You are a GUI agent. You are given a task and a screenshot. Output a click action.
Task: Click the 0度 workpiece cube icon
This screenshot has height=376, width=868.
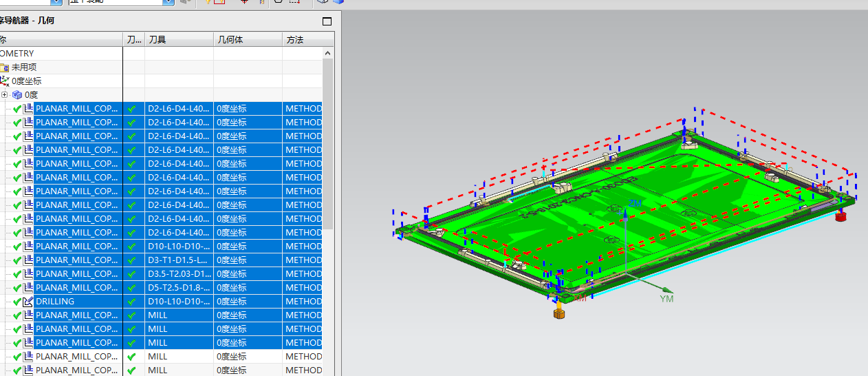pos(17,95)
